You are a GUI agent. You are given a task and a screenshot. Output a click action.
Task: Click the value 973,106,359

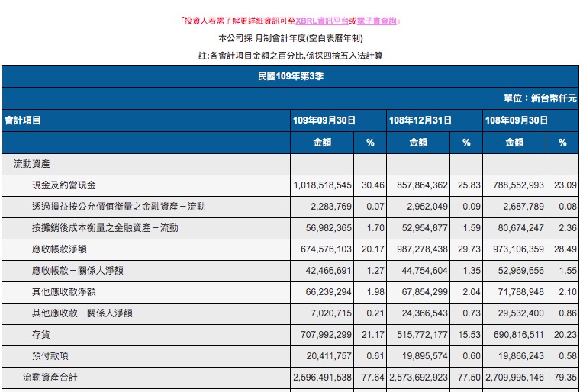click(518, 249)
